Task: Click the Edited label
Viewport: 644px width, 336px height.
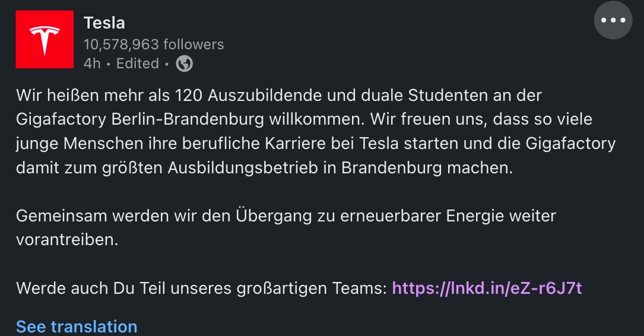Action: click(138, 64)
